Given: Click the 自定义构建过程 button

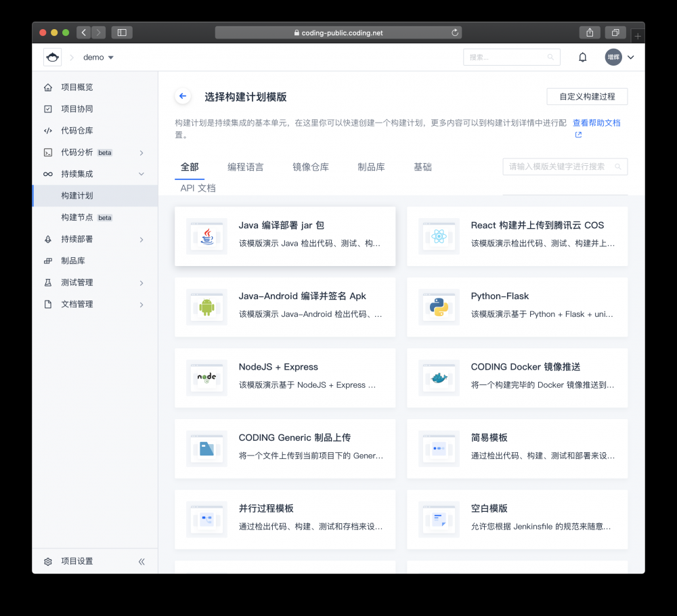Looking at the screenshot, I should pos(586,96).
